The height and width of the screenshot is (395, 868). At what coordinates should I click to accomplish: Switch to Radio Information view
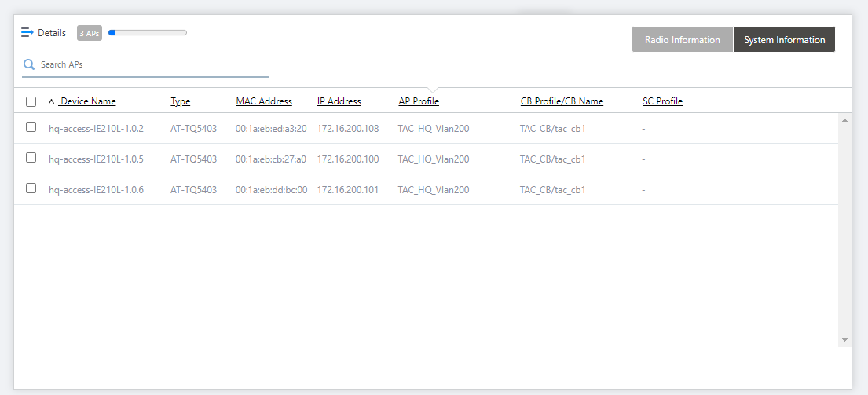point(682,40)
